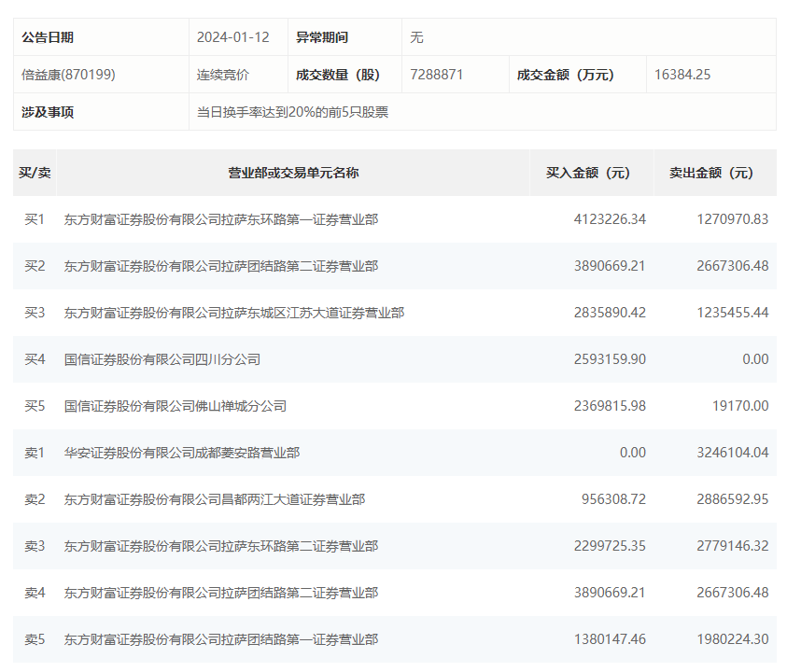
Task: Select 国信证券股份有限公司四川分公司
Action: [162, 359]
